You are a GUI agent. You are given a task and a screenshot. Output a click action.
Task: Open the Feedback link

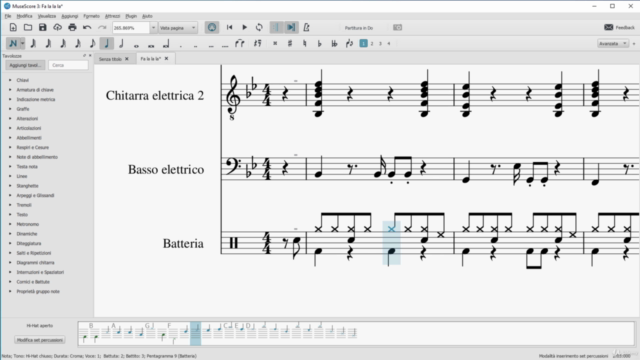click(x=620, y=27)
